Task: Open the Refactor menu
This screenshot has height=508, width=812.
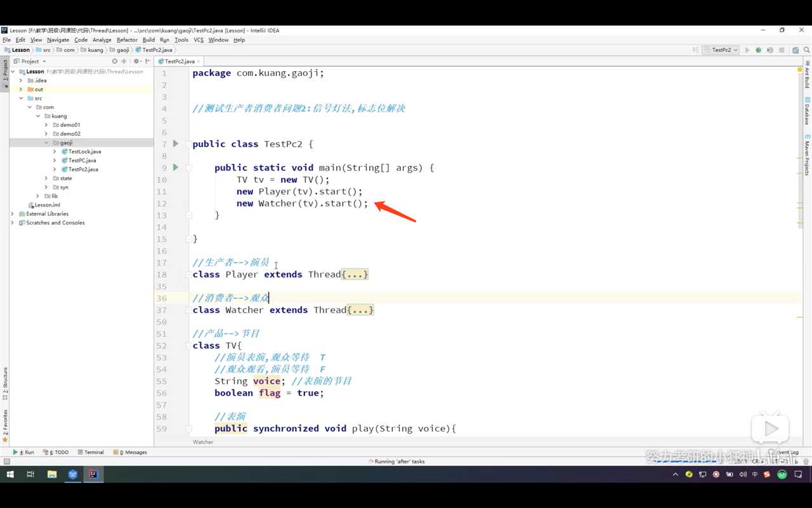Action: coord(127,40)
